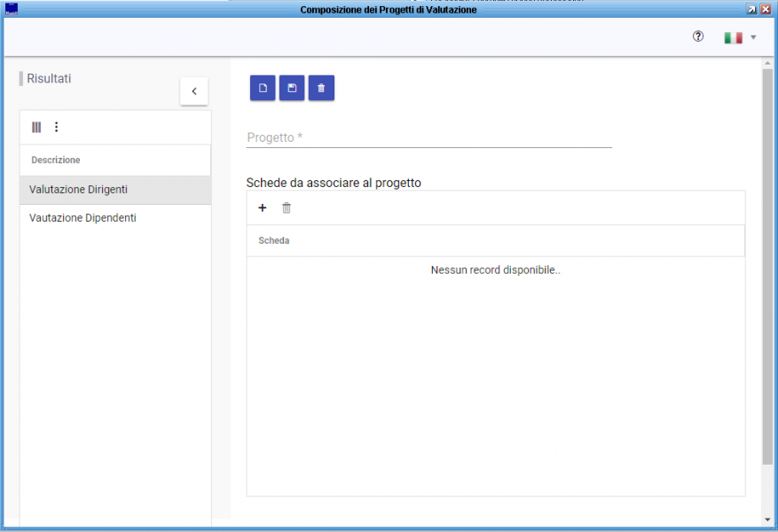This screenshot has width=778, height=532.
Task: Click the blue delete trash button
Action: 321,89
